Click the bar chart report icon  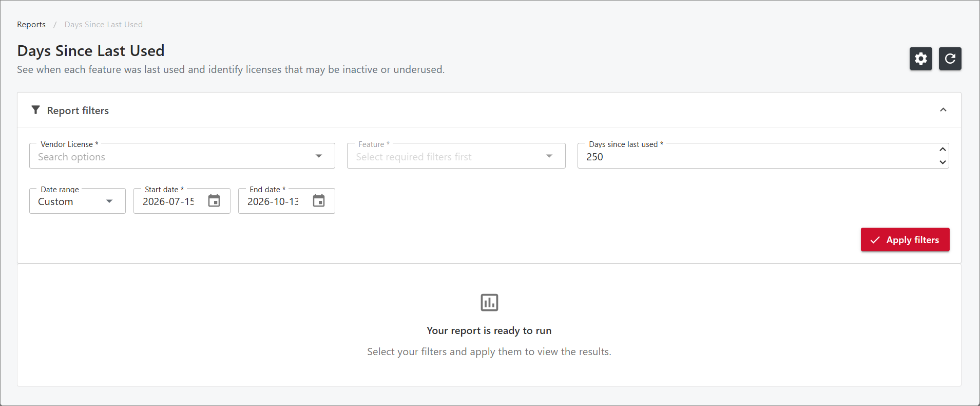489,302
